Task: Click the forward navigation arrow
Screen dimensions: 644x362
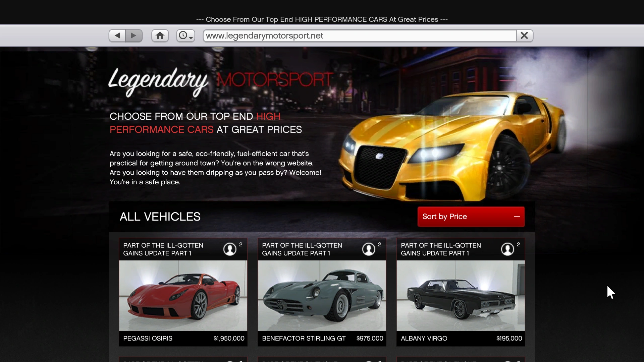Action: 134,35
